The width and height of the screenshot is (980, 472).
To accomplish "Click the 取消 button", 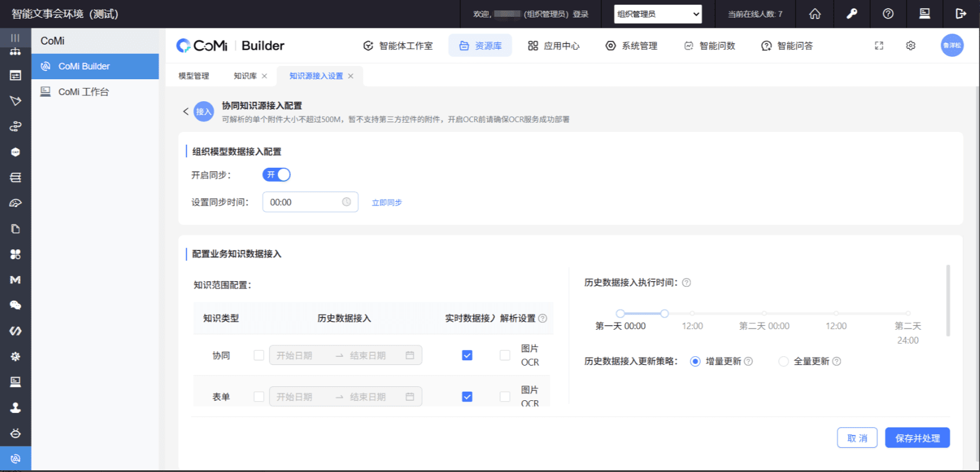I will point(857,438).
